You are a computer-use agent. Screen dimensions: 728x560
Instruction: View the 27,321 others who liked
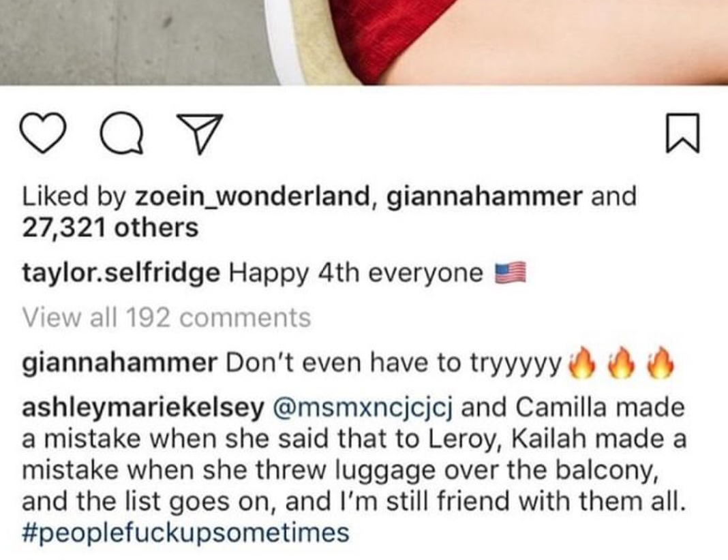click(110, 228)
